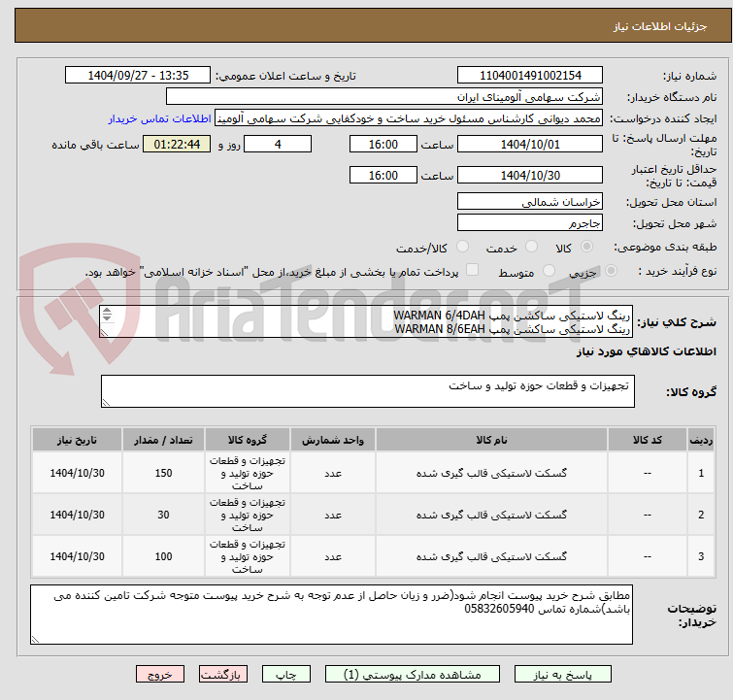Click the ردیف column header
This screenshot has height=700, width=733.
(701, 440)
